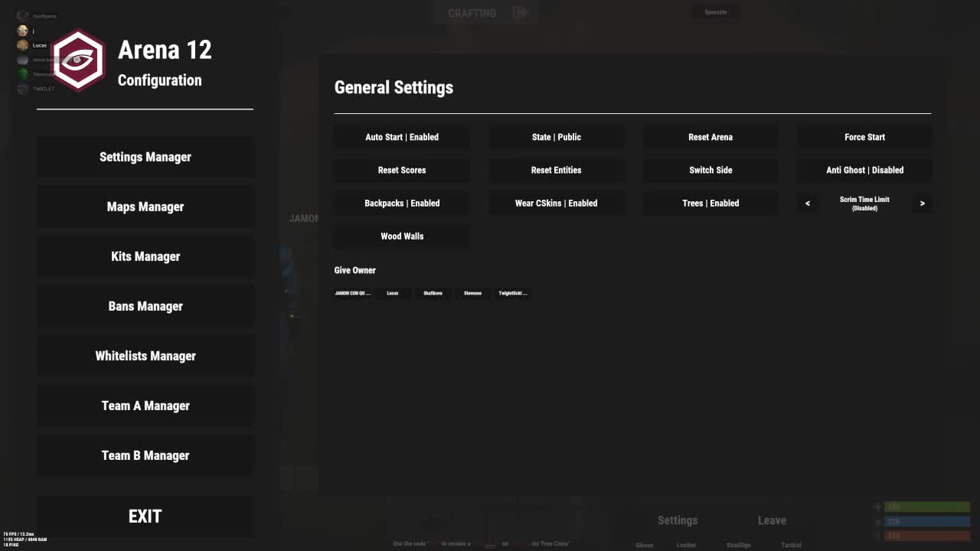Open the Maps Manager section
The image size is (980, 551).
click(145, 207)
